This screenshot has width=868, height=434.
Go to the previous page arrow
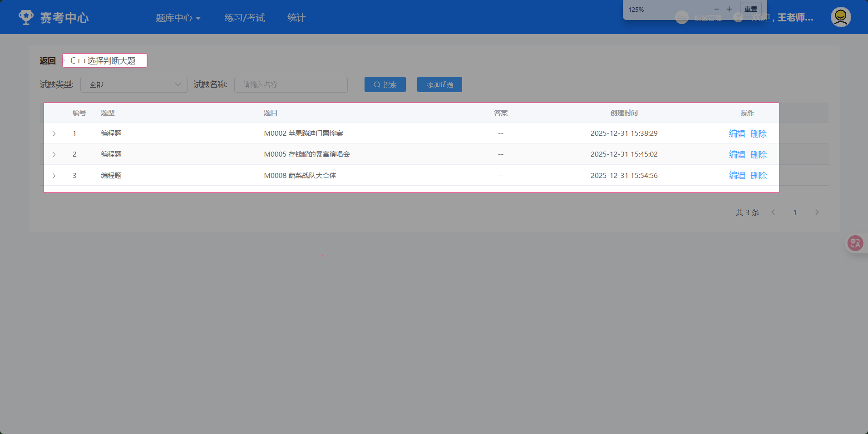(773, 212)
